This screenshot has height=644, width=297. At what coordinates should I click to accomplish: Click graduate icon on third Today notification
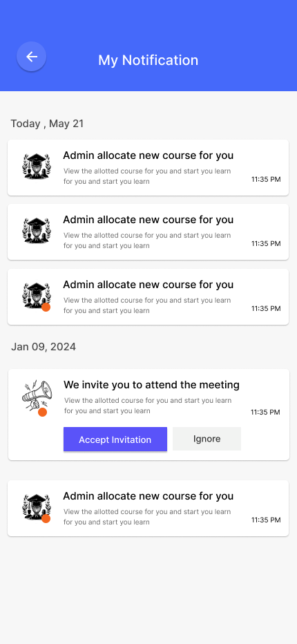(37, 296)
